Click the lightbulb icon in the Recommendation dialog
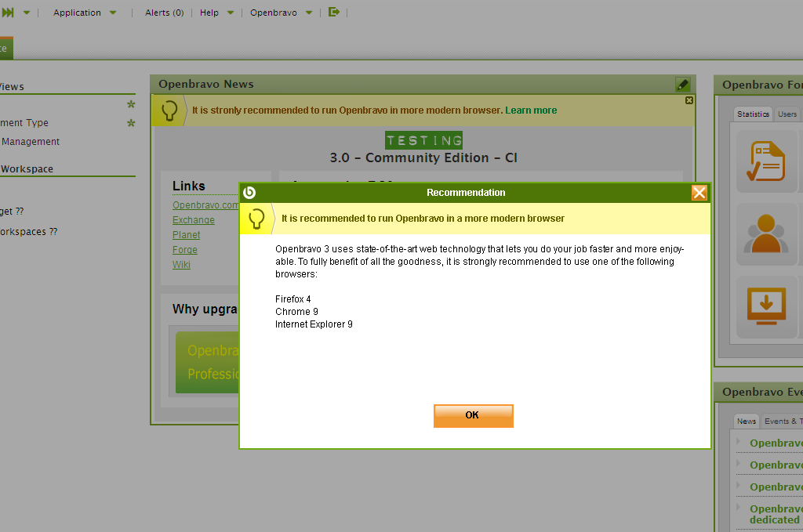Screen dimensions: 803x532 (256, 219)
